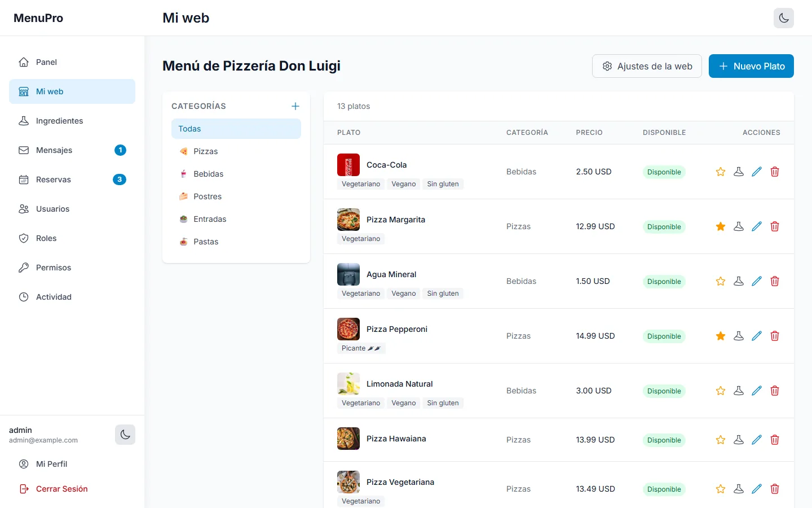Edit Limonada Natural with pencil icon
Image resolution: width=812 pixels, height=508 pixels.
click(x=757, y=391)
